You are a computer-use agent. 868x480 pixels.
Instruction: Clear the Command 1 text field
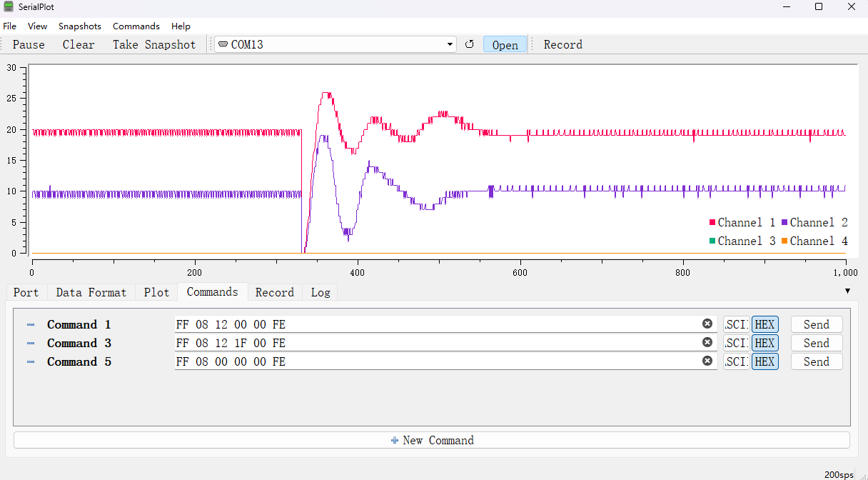coord(707,324)
